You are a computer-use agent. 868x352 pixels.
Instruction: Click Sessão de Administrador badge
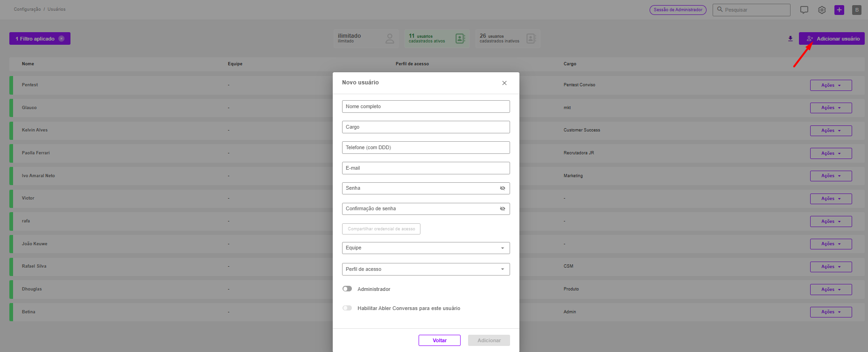point(678,10)
